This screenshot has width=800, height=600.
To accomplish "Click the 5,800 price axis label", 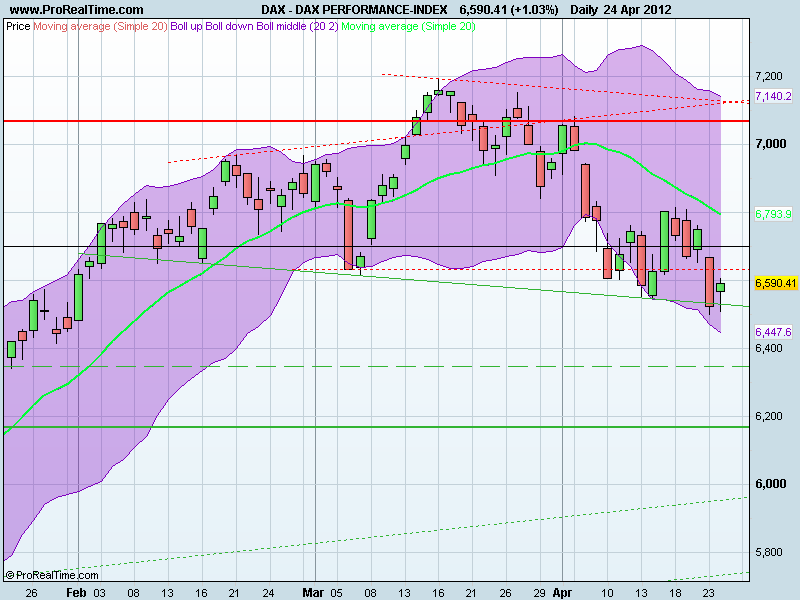I will point(768,552).
